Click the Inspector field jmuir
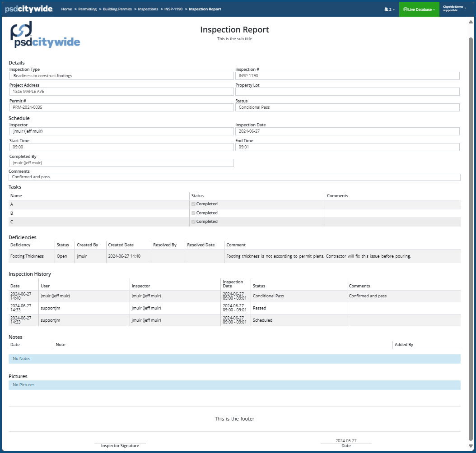The height and width of the screenshot is (453, 476). [121, 131]
